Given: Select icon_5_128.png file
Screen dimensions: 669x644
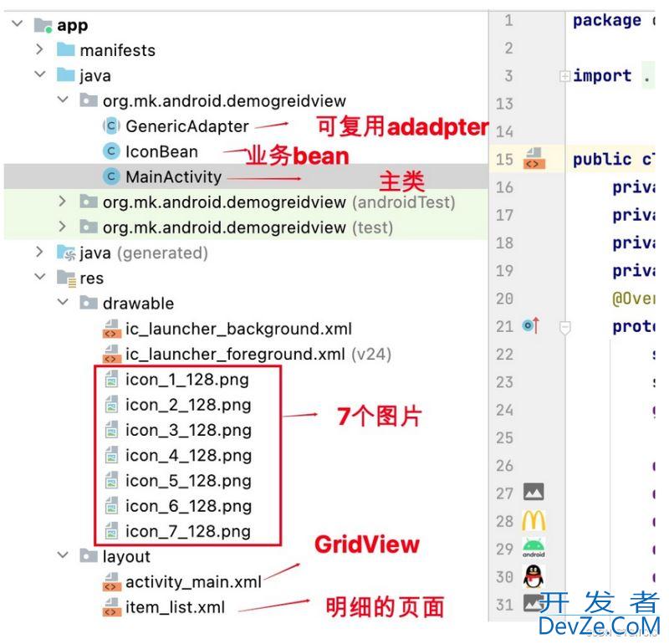Looking at the screenshot, I should click(188, 481).
